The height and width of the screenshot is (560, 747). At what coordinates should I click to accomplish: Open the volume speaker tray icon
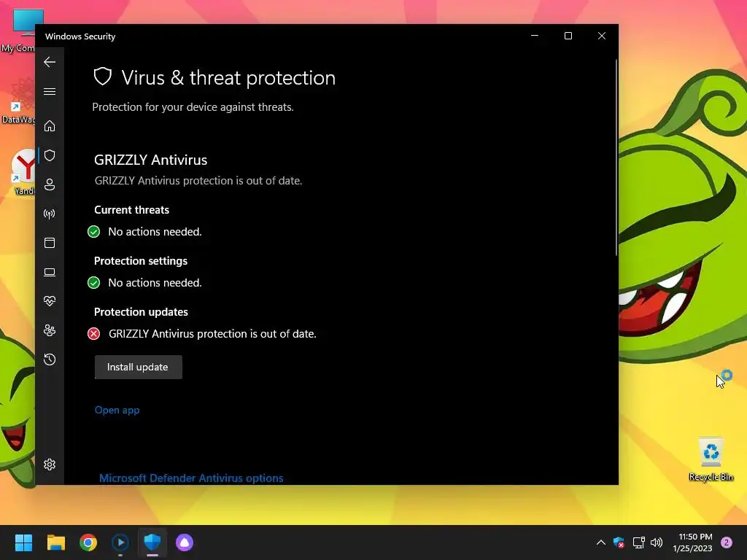click(657, 542)
